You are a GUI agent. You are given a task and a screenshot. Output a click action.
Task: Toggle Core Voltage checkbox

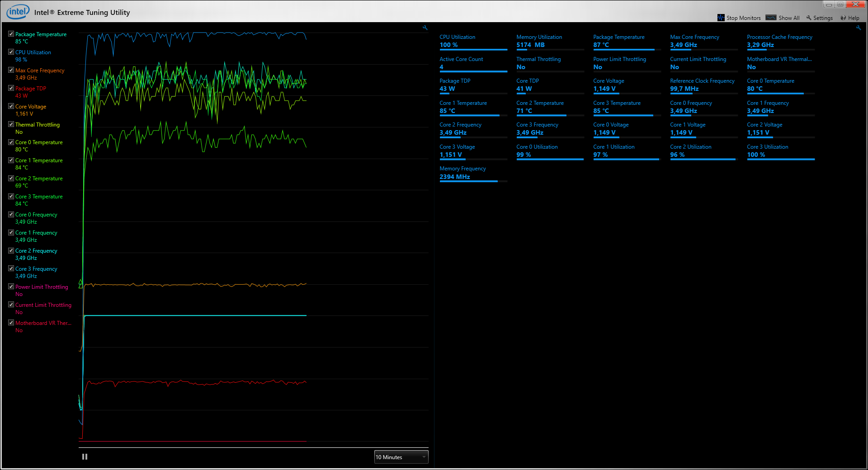(x=11, y=106)
